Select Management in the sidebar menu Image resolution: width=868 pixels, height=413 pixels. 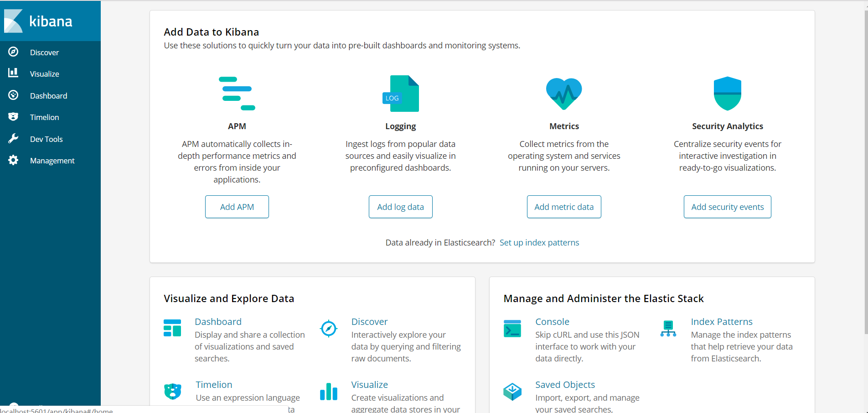pos(52,161)
